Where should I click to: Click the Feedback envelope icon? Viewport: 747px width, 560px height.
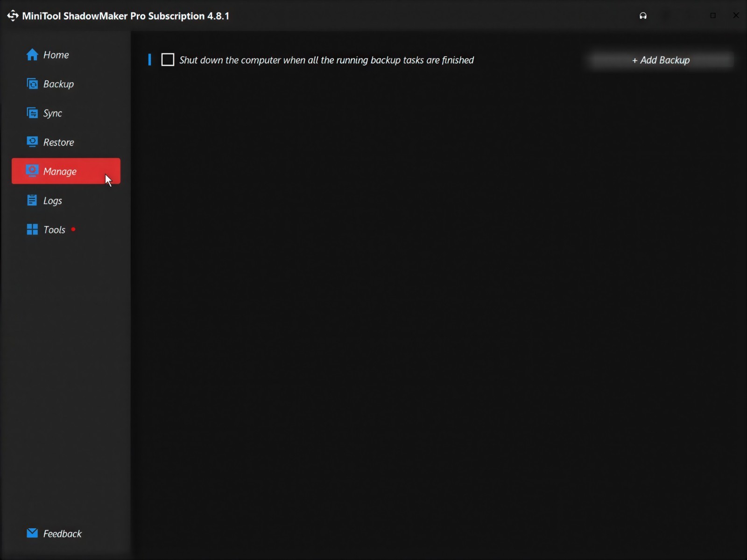point(32,533)
